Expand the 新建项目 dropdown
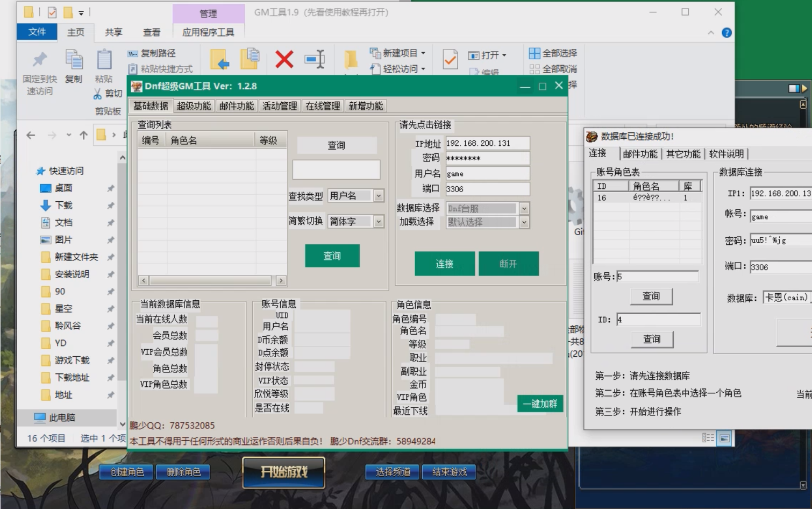This screenshot has width=812, height=509. tap(422, 53)
